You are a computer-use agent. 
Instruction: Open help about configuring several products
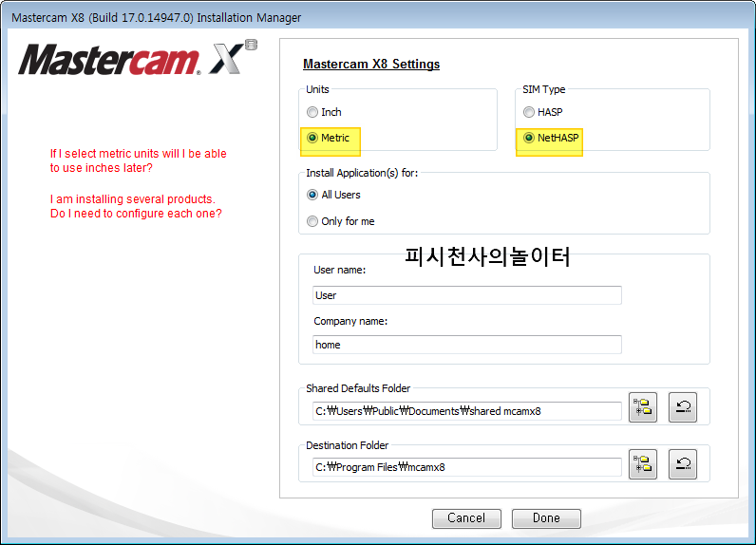[x=136, y=206]
